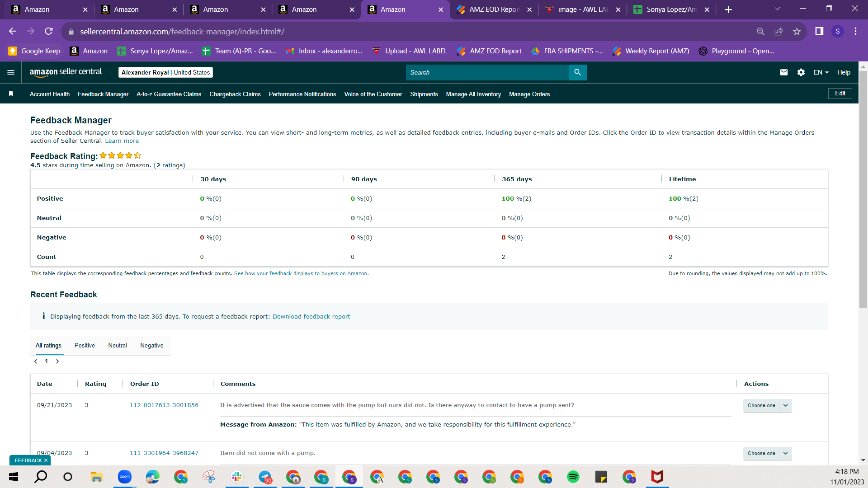Open Manage All Inventory
868x488 pixels.
coord(473,94)
